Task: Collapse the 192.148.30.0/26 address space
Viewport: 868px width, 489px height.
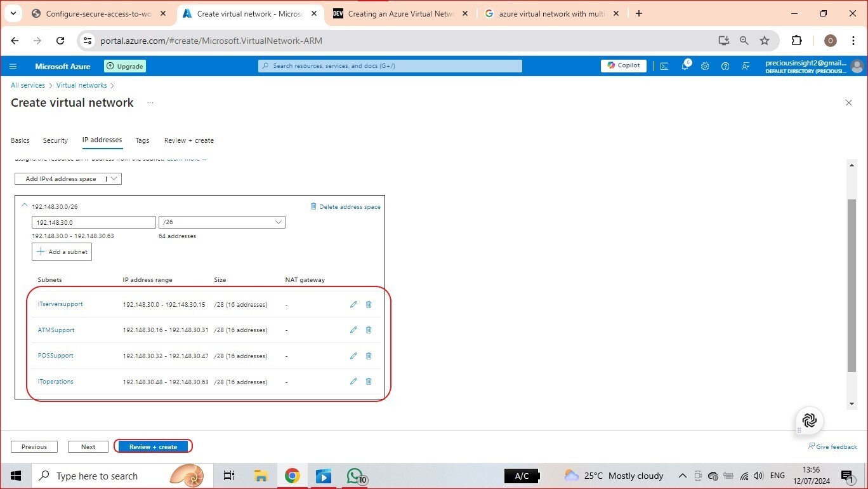Action: (x=25, y=206)
